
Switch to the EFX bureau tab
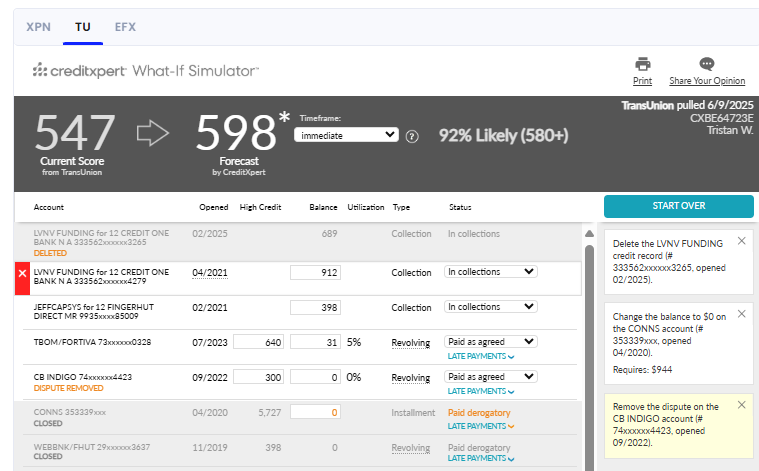tap(126, 27)
